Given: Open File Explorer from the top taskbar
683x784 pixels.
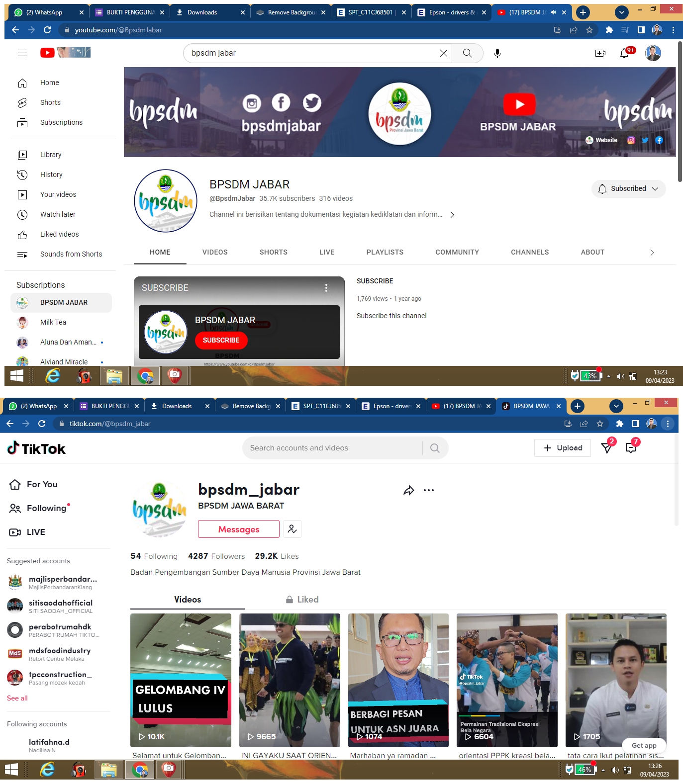Looking at the screenshot, I should 114,376.
